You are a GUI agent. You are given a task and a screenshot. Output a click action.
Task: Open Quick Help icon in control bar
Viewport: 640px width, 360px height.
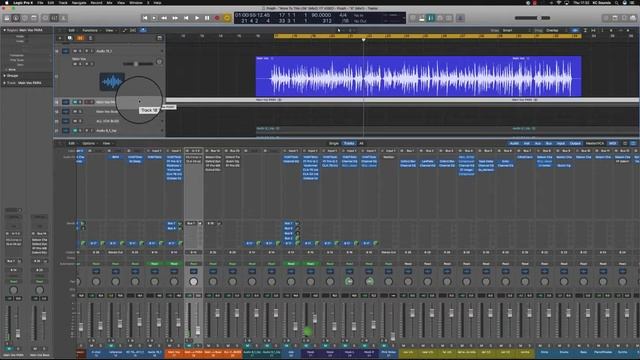[x=25, y=18]
